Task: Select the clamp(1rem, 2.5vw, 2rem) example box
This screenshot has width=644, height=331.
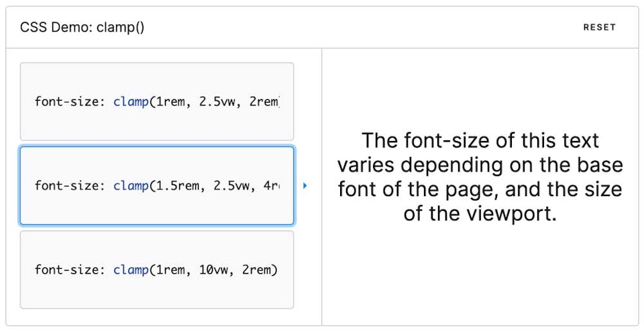Action: pos(157,101)
